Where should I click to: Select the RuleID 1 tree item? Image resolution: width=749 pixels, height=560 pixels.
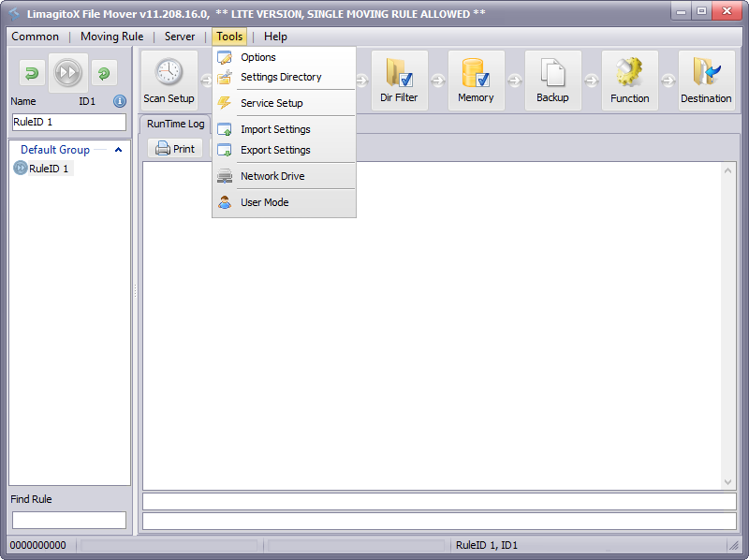[49, 169]
